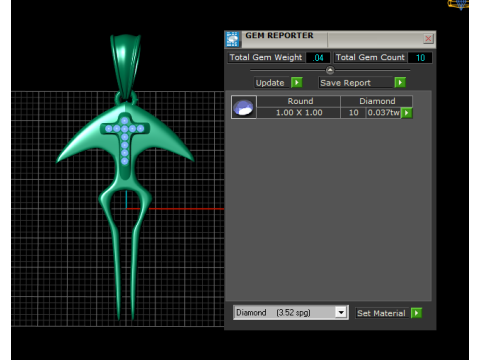
Task: Close the Gem Reporter panel
Action: pyautogui.click(x=428, y=39)
